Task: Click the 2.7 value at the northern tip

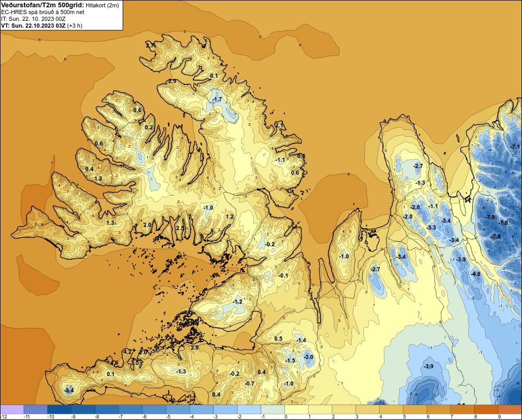Action: (x=150, y=45)
